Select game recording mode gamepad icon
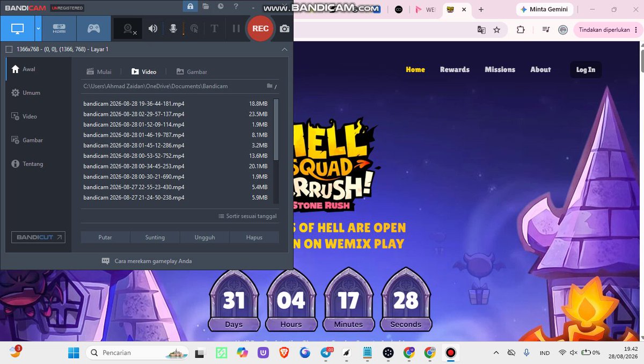Image resolution: width=644 pixels, height=364 pixels. pos(93,28)
